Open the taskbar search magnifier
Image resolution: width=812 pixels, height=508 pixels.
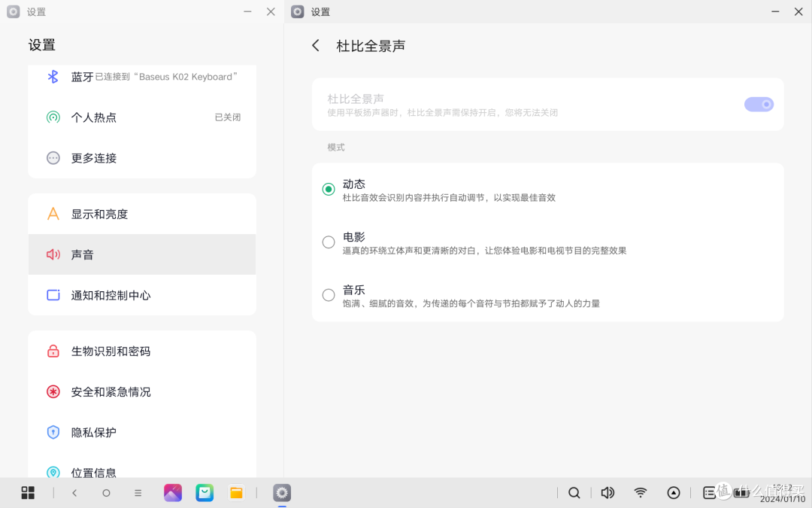click(574, 492)
